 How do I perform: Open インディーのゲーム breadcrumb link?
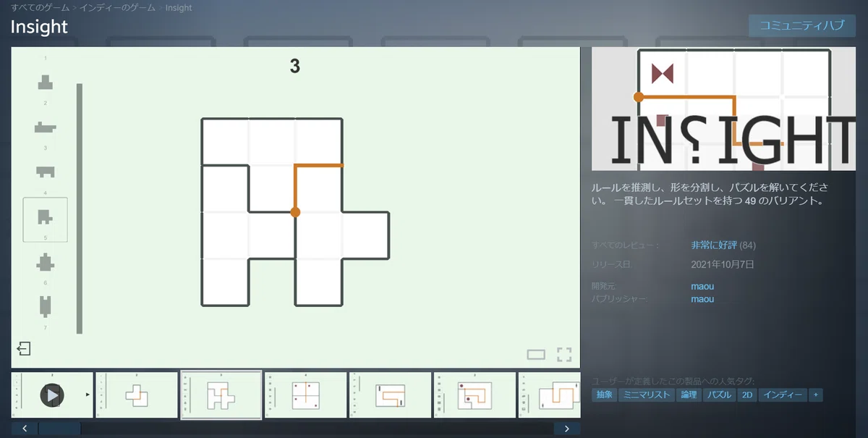117,8
